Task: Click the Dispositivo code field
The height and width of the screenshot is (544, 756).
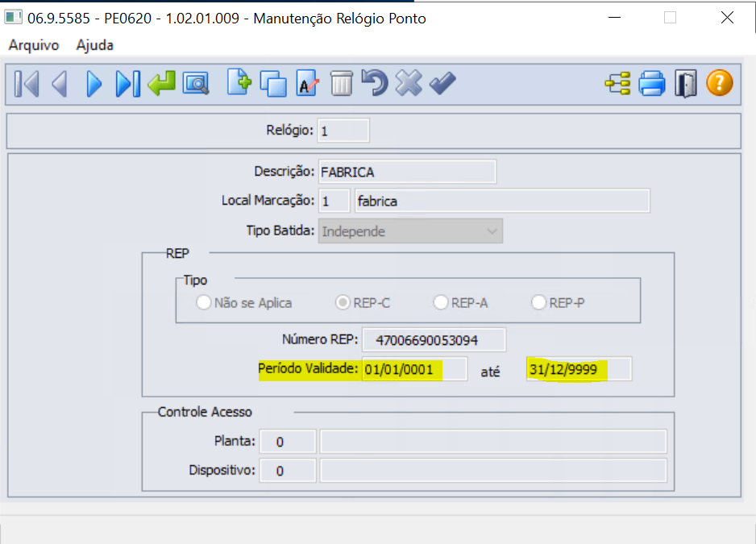Action: 288,470
